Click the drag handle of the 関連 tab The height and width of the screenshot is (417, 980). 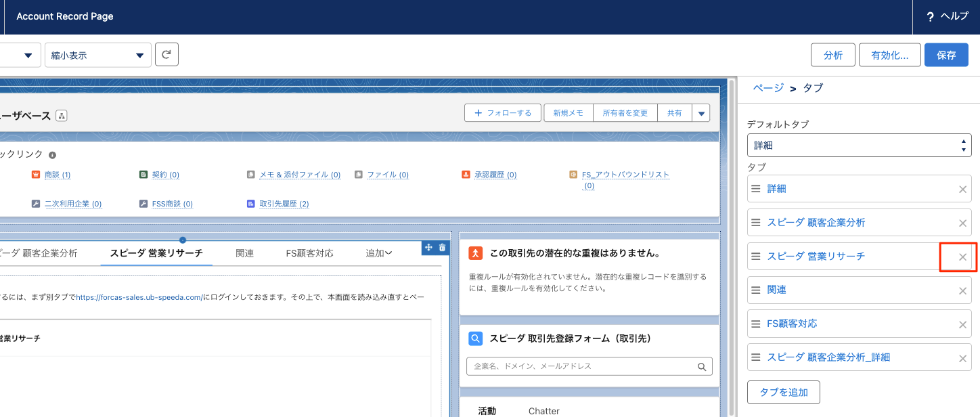pyautogui.click(x=756, y=290)
